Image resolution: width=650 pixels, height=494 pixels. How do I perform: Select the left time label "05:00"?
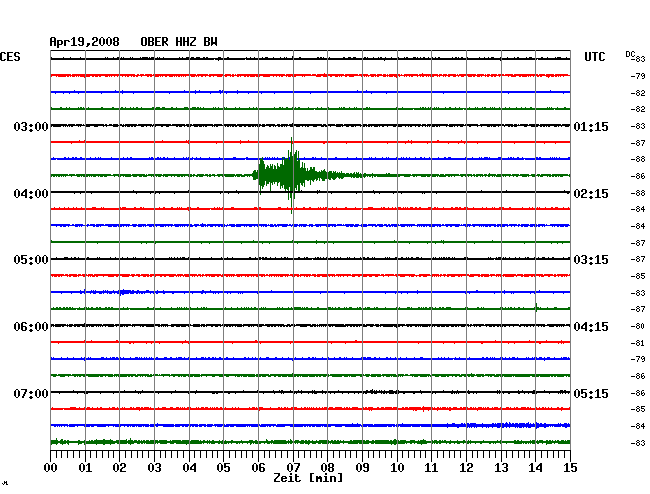click(x=31, y=260)
